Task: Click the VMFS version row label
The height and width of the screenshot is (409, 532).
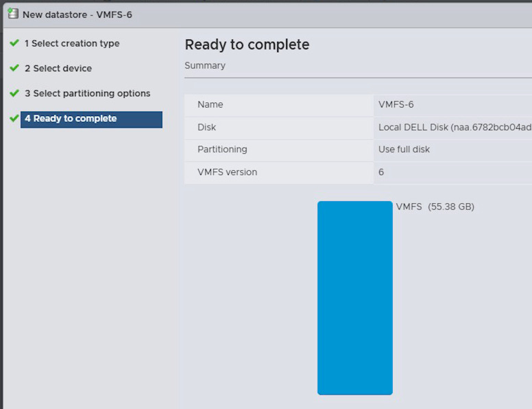Action: [x=228, y=172]
